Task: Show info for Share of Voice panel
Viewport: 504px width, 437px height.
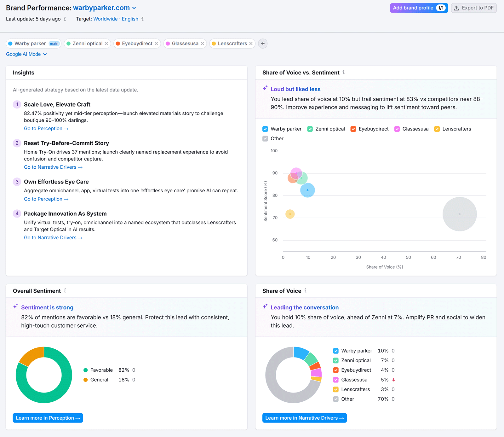Action: coord(306,290)
